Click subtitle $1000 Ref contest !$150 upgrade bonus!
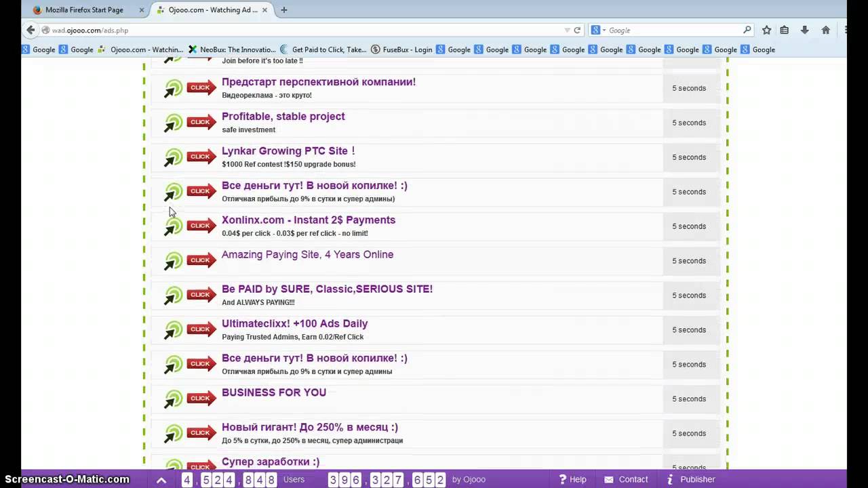This screenshot has width=868, height=488. tap(289, 165)
